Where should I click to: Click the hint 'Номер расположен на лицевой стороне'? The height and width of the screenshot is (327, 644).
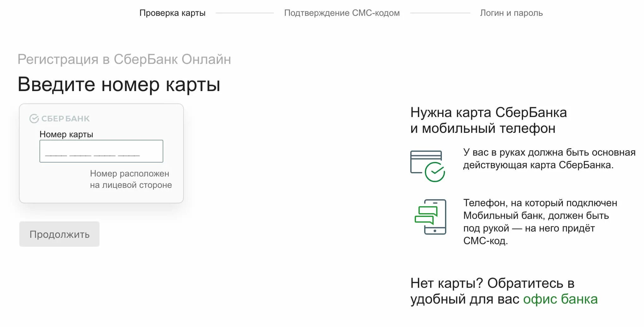pyautogui.click(x=131, y=179)
